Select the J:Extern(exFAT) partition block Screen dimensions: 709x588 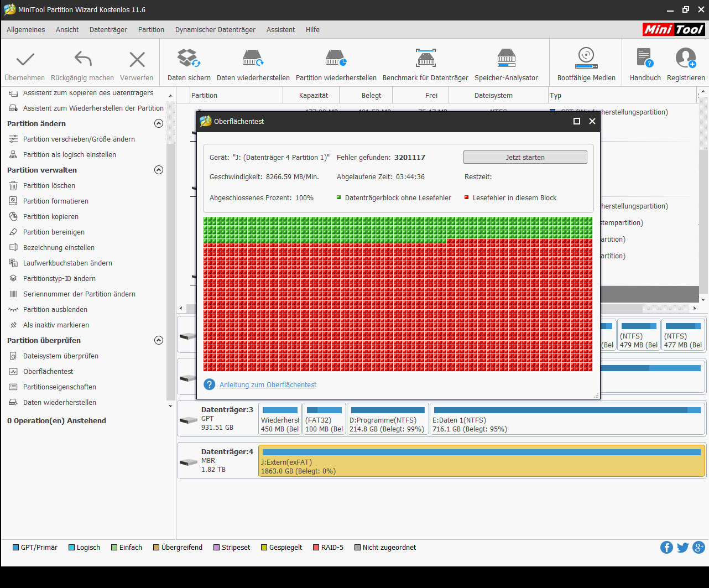tap(482, 460)
